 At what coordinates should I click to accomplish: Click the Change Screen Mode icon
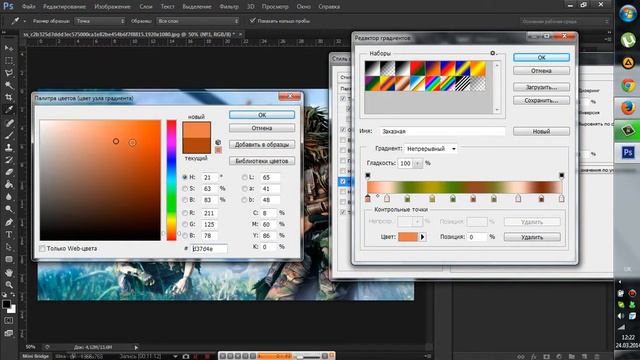click(x=9, y=333)
